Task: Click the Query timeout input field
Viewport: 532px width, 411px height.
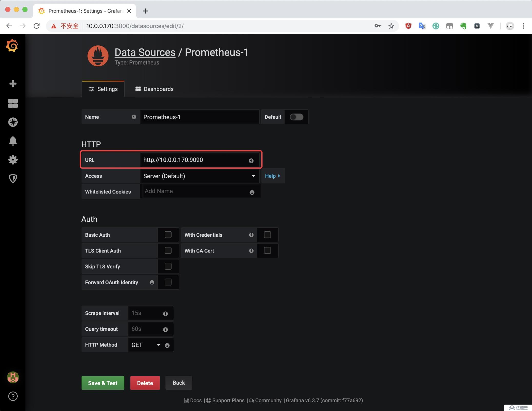Action: click(x=151, y=329)
